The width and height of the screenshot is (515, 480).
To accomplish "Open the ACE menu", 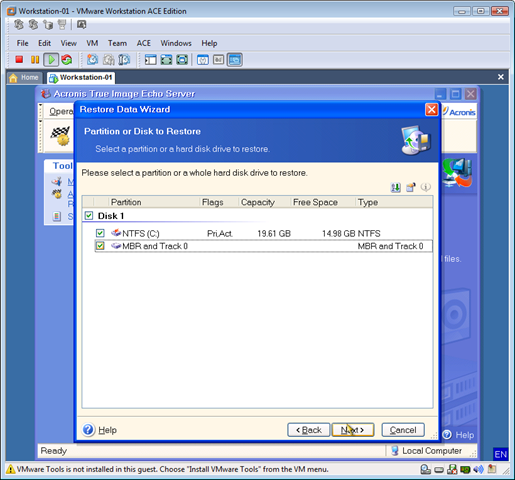I will pos(144,43).
